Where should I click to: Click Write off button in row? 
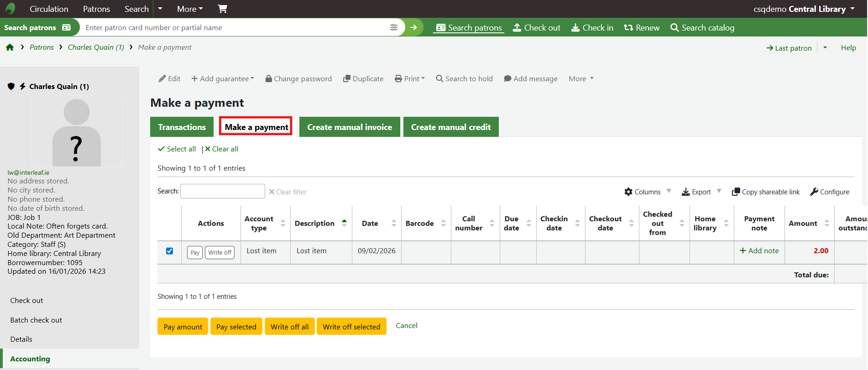pyautogui.click(x=220, y=252)
